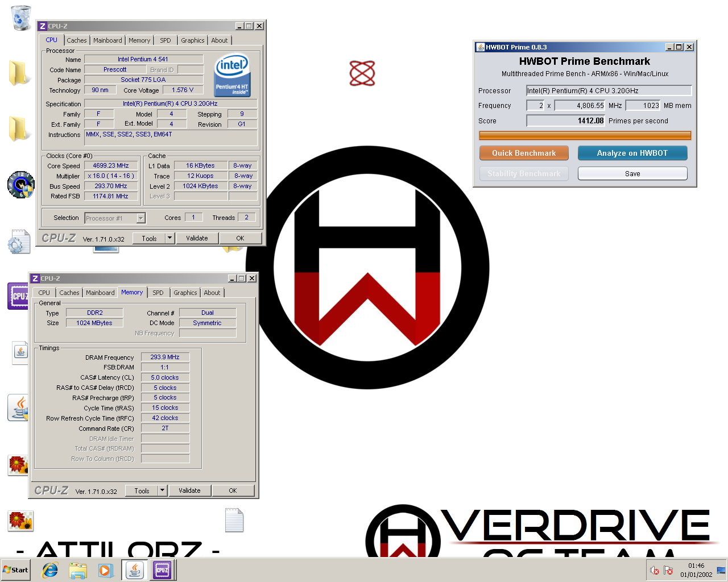Open Windows Media Player from taskbar

tap(105, 570)
